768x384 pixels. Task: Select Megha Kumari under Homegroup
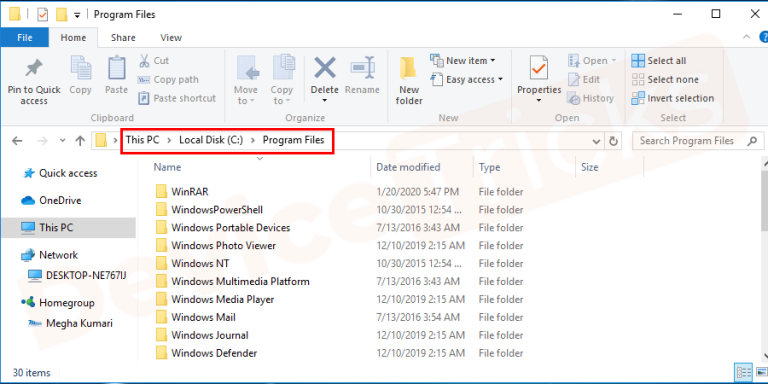pyautogui.click(x=71, y=323)
